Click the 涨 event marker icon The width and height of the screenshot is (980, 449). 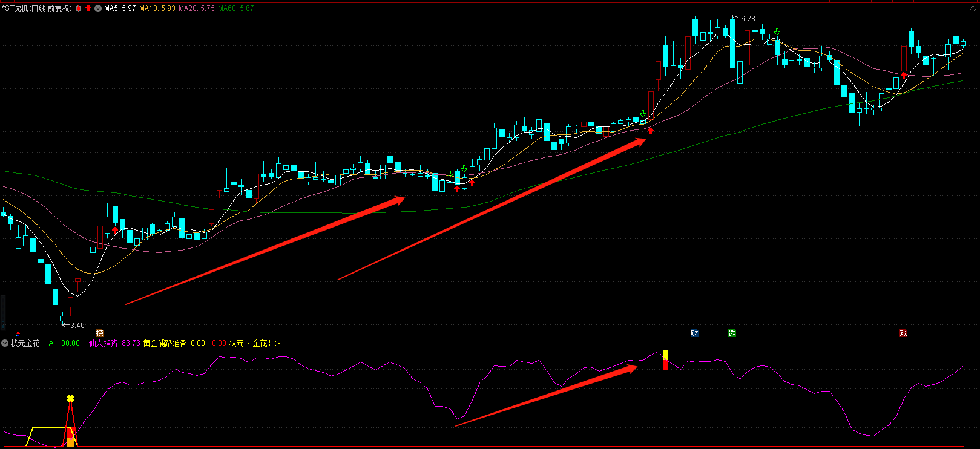[x=903, y=333]
